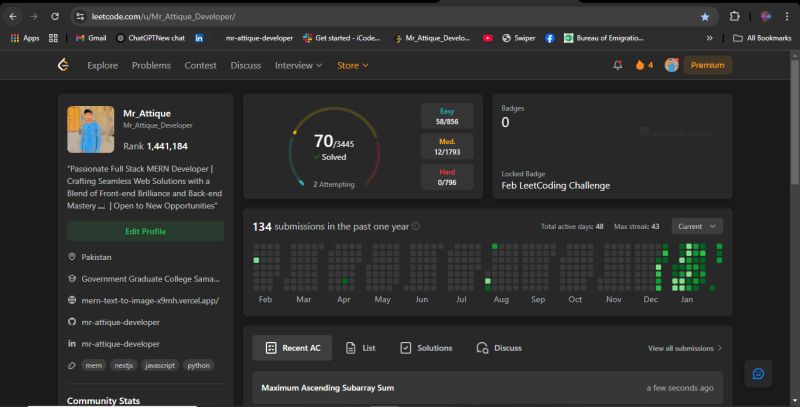Click the nextjs skill tag

tap(123, 365)
